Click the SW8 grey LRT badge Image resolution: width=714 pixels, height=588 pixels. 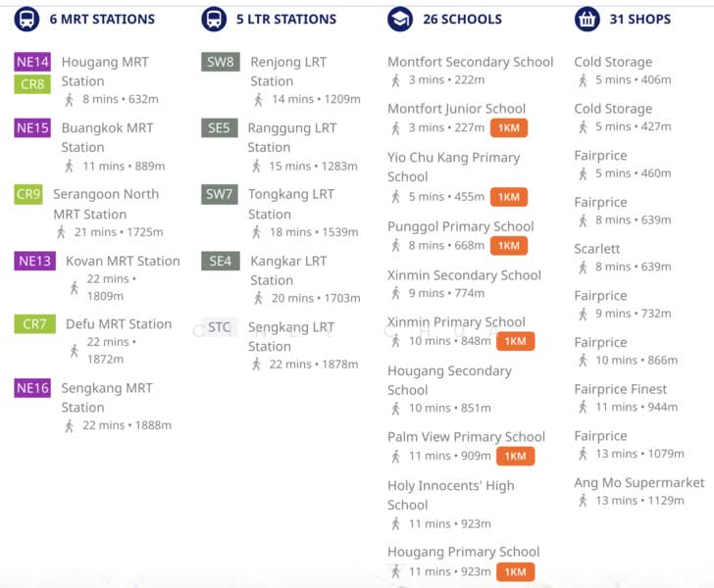[221, 62]
